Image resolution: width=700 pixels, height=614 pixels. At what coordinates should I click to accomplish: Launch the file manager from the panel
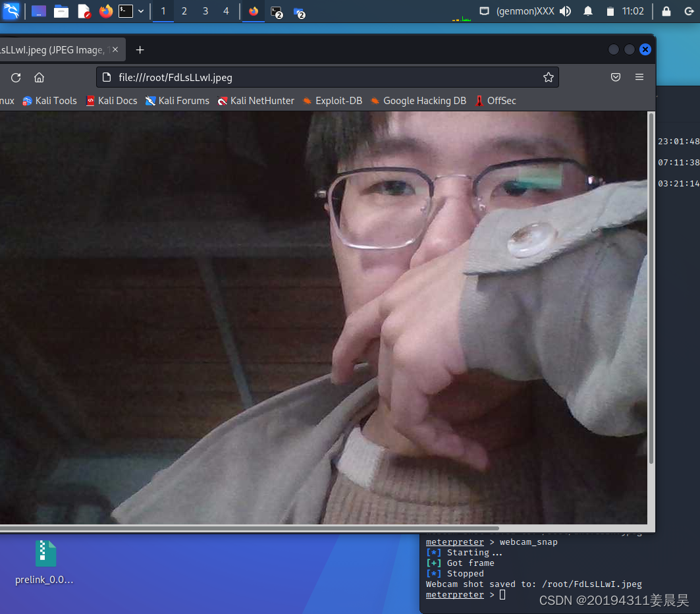click(x=61, y=11)
